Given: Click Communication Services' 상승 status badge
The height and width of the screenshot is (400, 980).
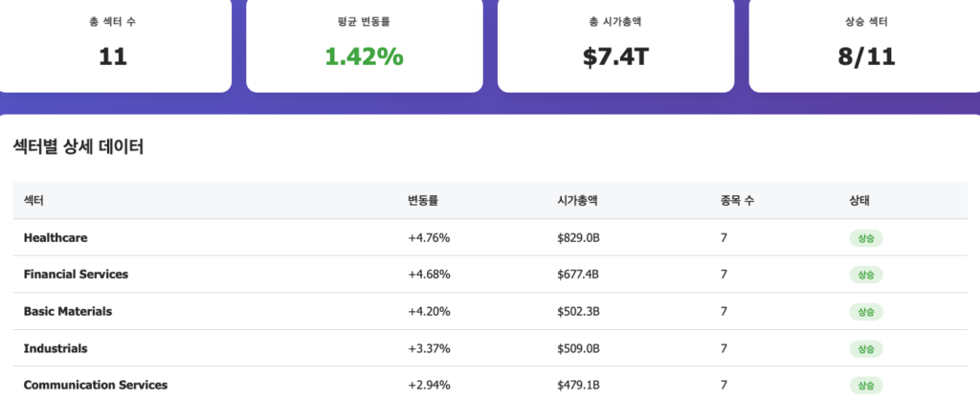Looking at the screenshot, I should point(865,385).
